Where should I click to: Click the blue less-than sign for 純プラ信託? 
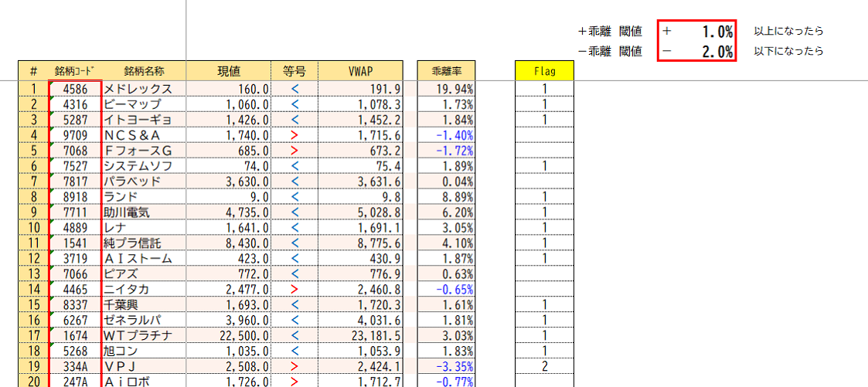294,243
